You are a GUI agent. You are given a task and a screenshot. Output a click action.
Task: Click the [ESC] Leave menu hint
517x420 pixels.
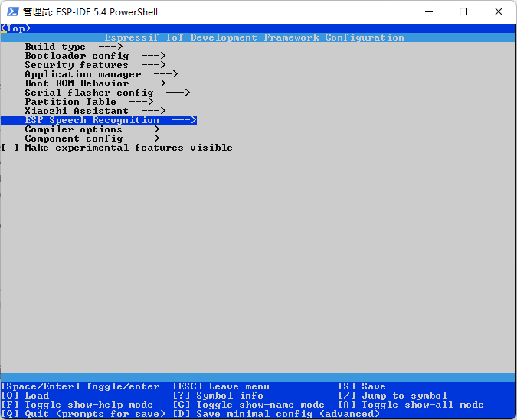click(221, 386)
